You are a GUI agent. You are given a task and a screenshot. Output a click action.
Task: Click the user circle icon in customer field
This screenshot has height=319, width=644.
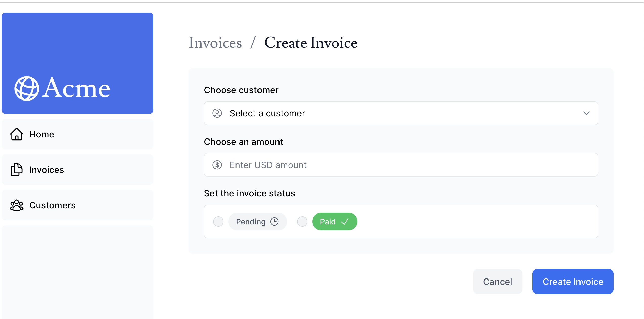[x=217, y=113]
